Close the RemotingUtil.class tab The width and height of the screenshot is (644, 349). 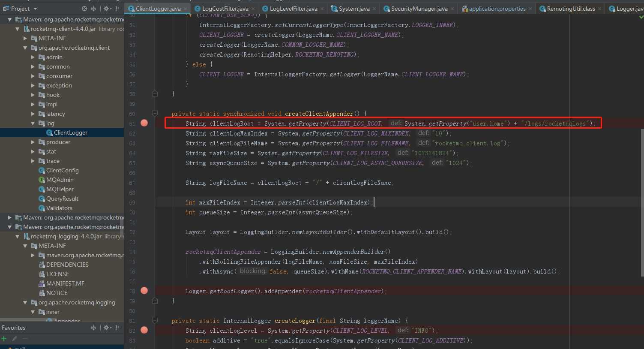coord(600,9)
